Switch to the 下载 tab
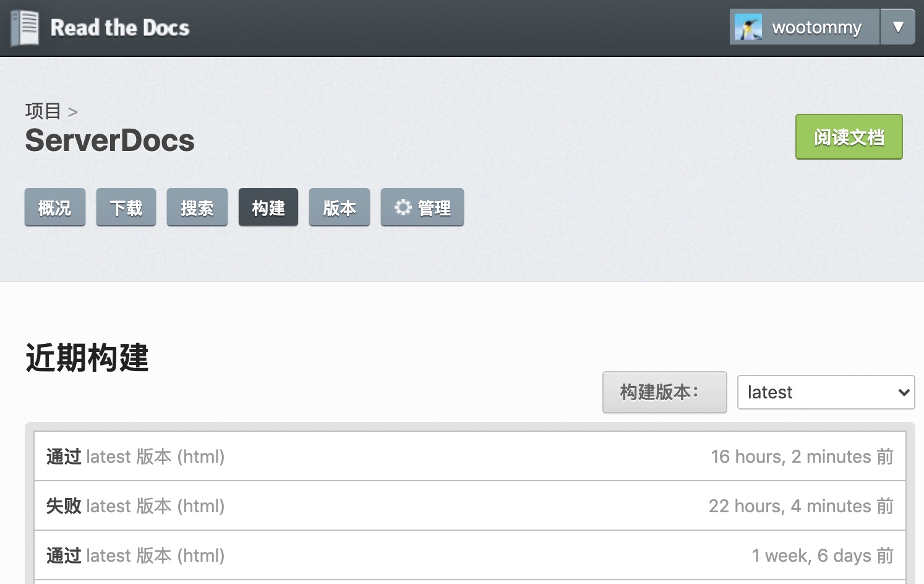924x584 pixels. (126, 207)
